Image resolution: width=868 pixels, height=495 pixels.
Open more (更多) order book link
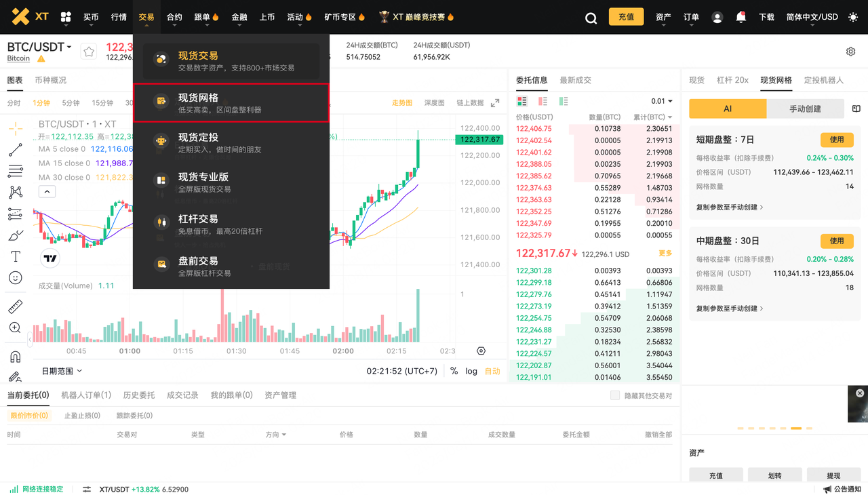coord(665,253)
